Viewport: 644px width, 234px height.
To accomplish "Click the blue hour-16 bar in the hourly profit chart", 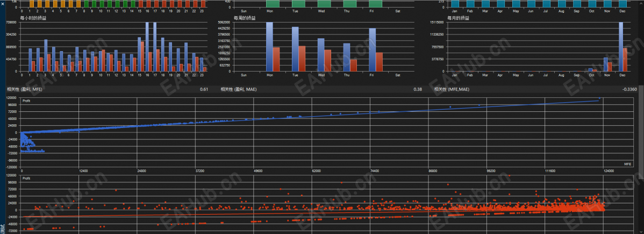I will (147, 46).
